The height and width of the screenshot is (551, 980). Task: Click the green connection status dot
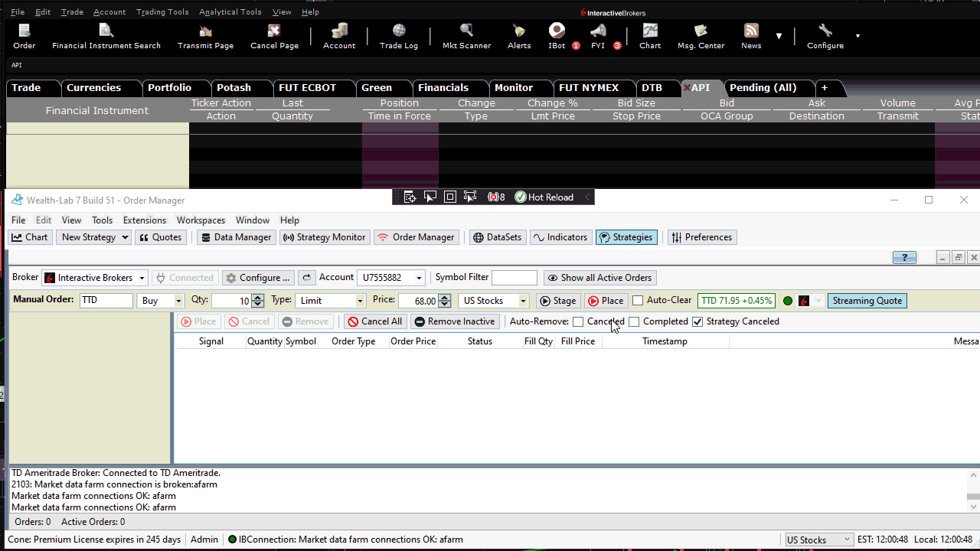(x=788, y=301)
